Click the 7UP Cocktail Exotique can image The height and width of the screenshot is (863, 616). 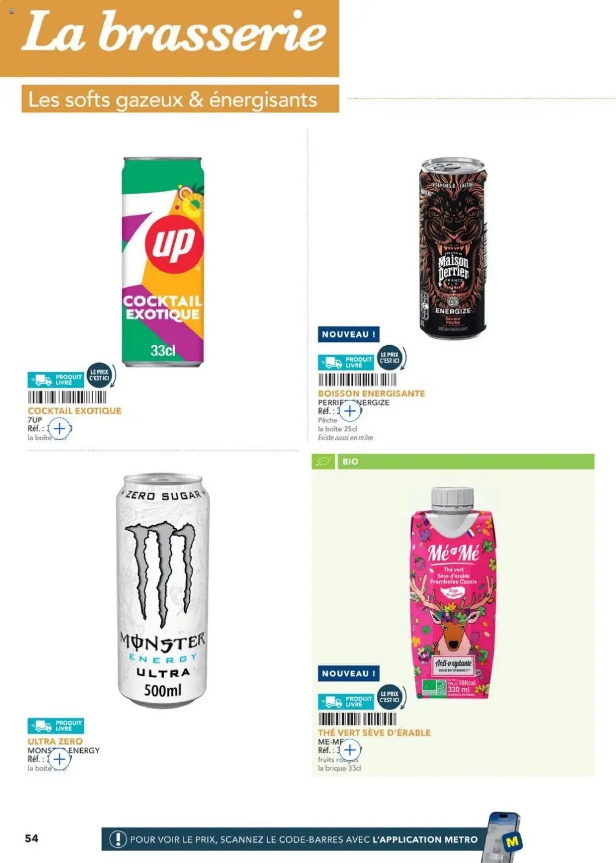(163, 262)
